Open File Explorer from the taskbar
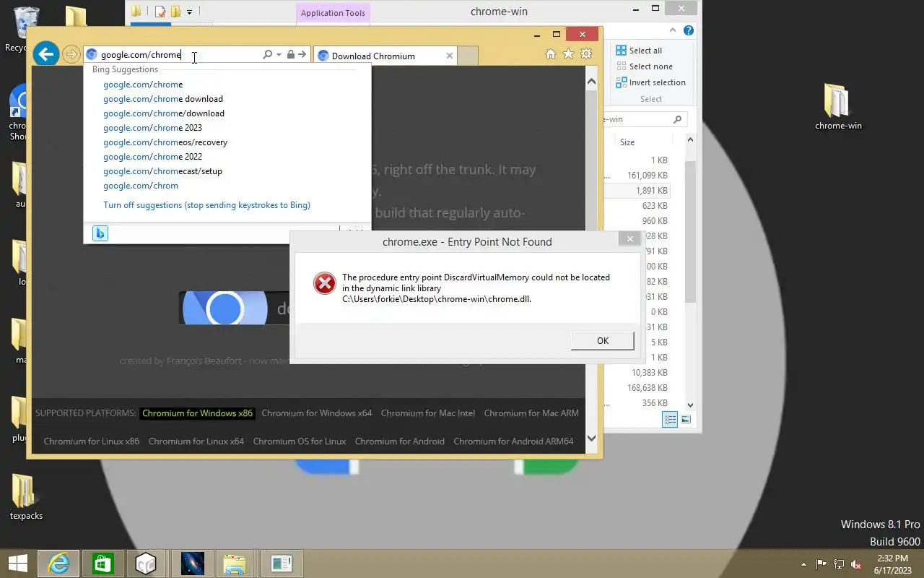 [x=234, y=564]
